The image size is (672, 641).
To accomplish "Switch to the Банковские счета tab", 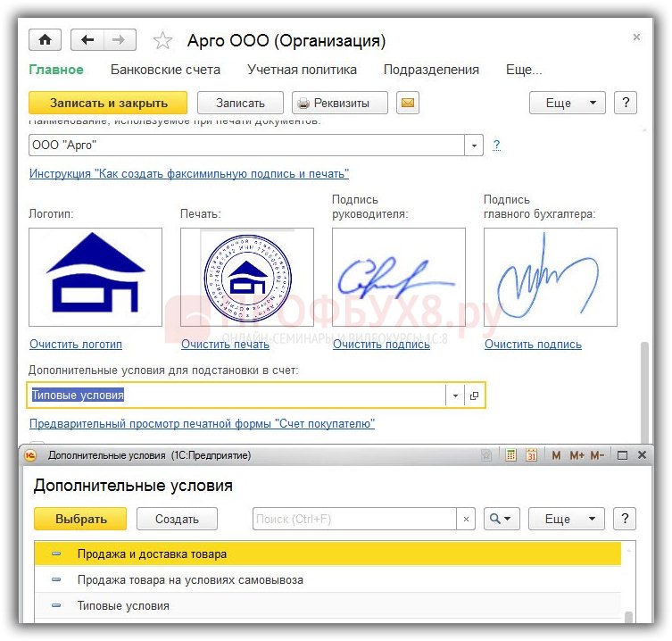I will click(165, 70).
